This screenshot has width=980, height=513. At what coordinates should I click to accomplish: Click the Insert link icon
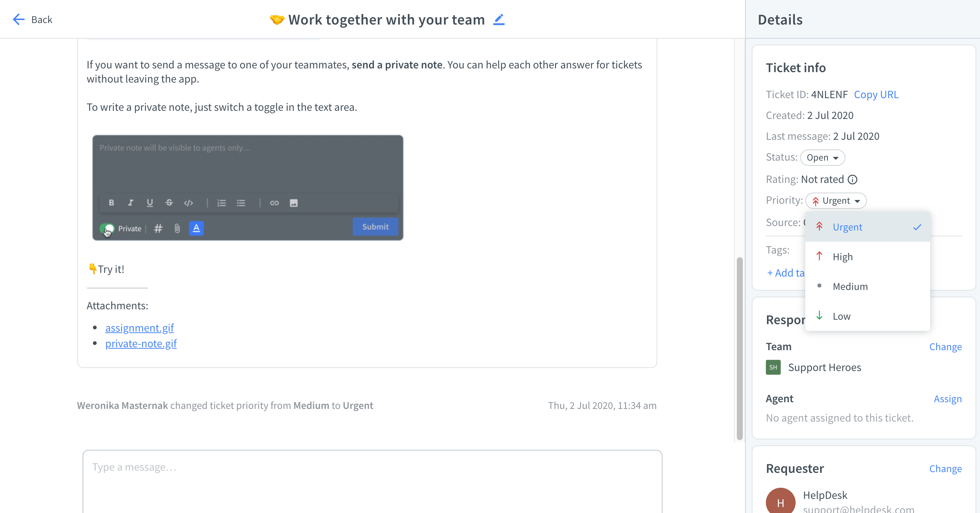coord(274,203)
